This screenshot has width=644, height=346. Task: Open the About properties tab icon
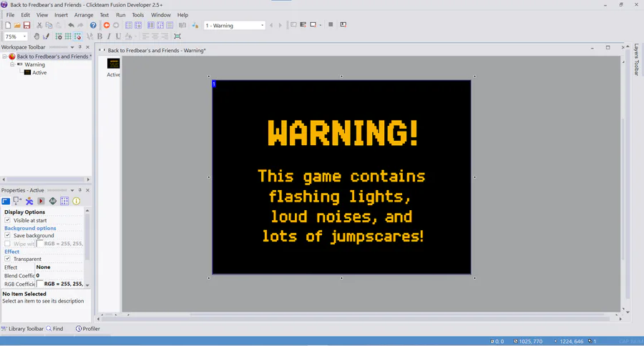click(x=77, y=201)
